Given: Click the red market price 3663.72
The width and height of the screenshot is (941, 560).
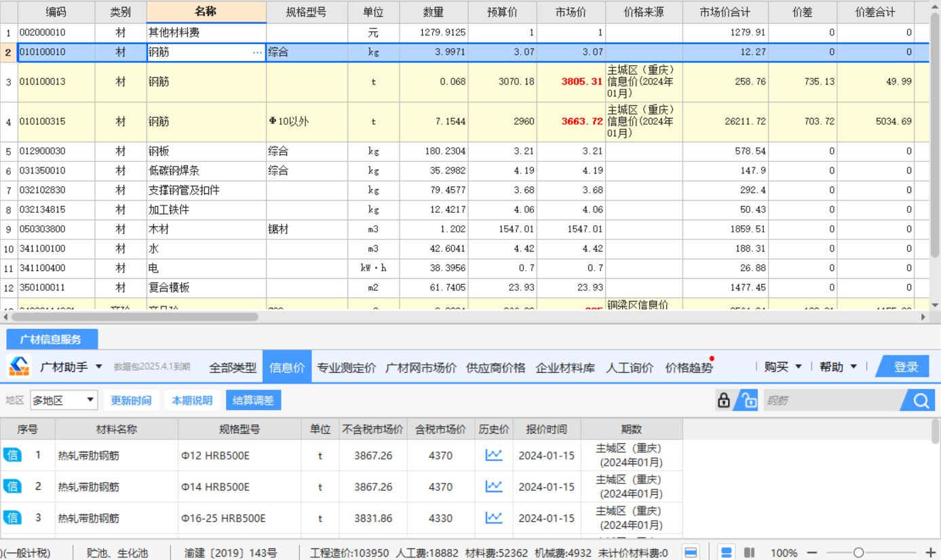Looking at the screenshot, I should click(582, 121).
